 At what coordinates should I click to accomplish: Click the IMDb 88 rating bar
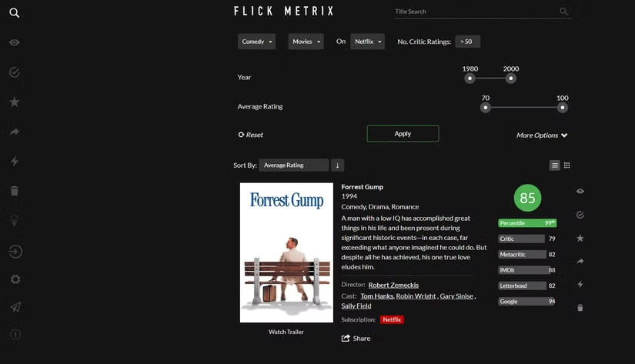point(527,270)
